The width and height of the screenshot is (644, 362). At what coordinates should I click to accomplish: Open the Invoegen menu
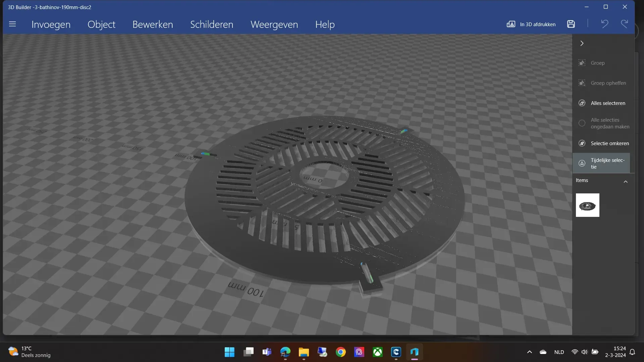tap(51, 24)
